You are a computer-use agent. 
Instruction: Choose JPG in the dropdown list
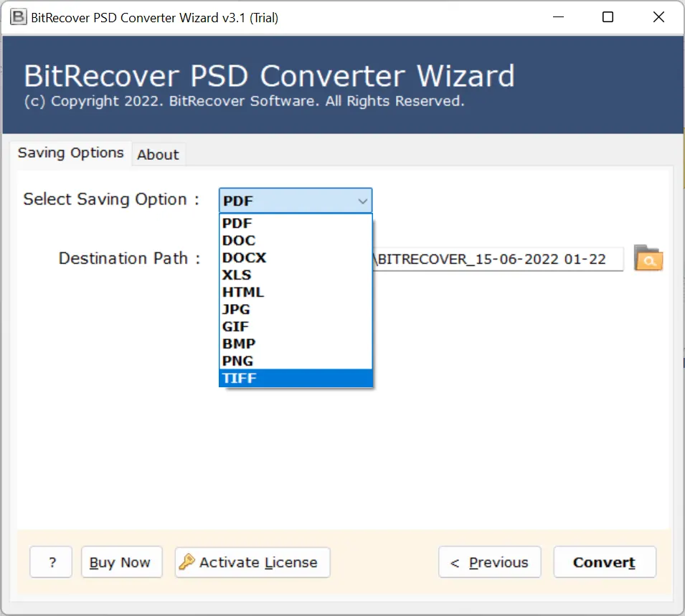(x=296, y=309)
